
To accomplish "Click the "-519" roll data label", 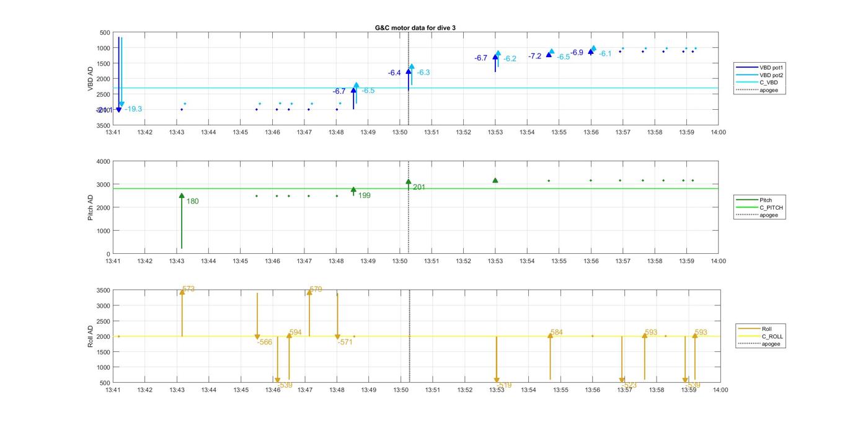I will click(x=504, y=385).
